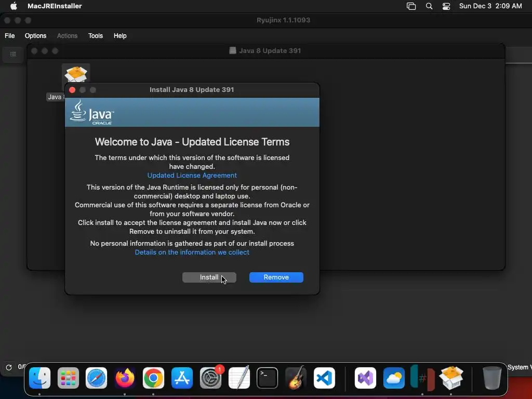Screen dimensions: 532x399
Task: Open Details on the information we collect
Action: click(x=192, y=252)
